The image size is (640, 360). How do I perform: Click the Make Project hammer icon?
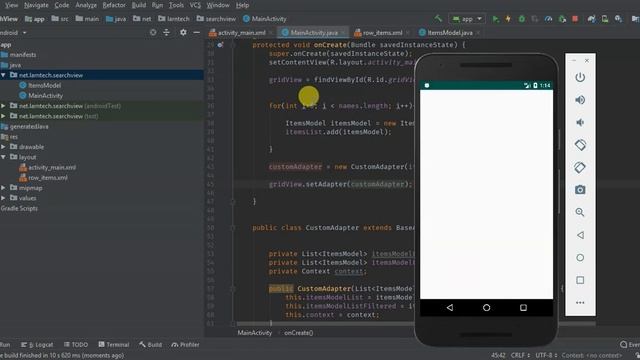(x=438, y=18)
